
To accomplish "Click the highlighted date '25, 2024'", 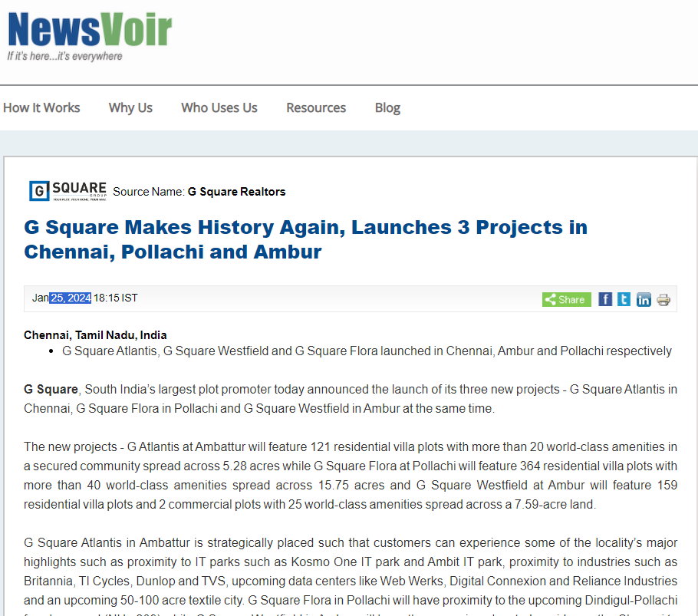I will [71, 298].
